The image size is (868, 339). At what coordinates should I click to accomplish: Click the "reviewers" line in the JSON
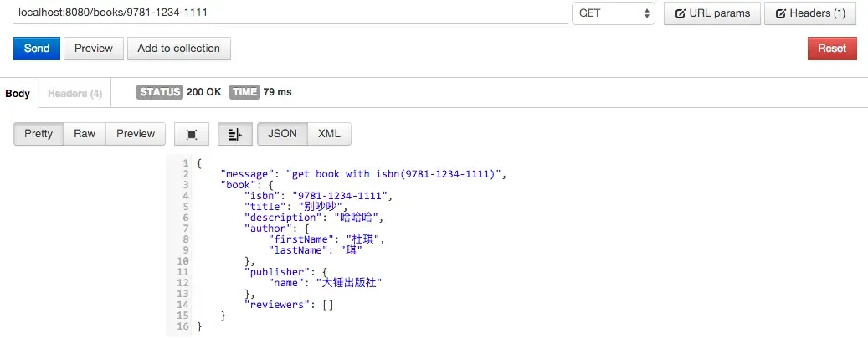point(289,305)
